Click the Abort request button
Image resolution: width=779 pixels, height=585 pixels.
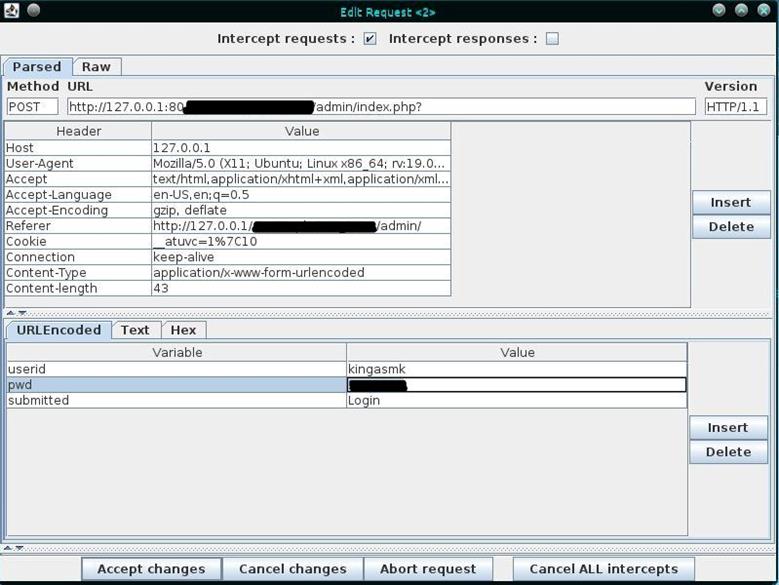428,569
